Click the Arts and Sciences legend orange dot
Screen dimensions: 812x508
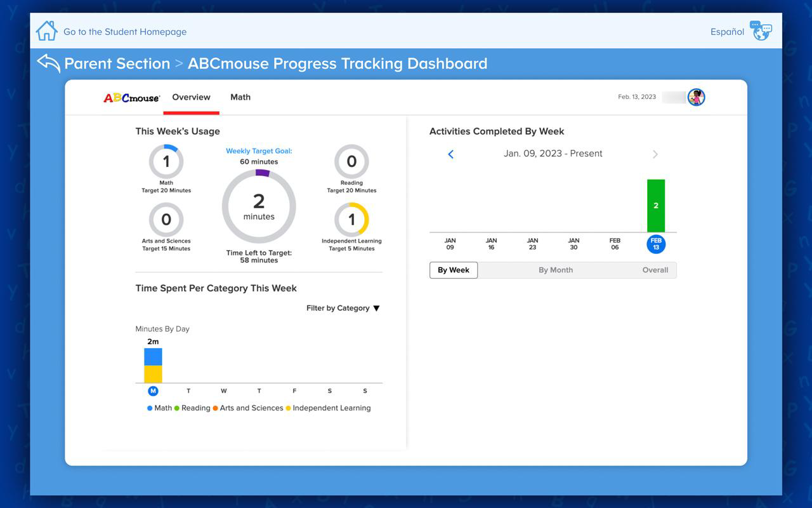216,408
